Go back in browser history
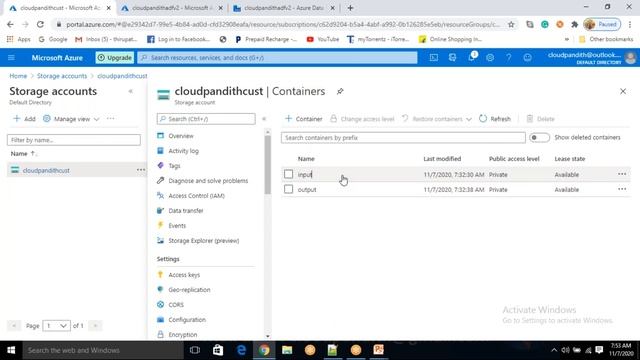640x360 pixels. coord(10,24)
